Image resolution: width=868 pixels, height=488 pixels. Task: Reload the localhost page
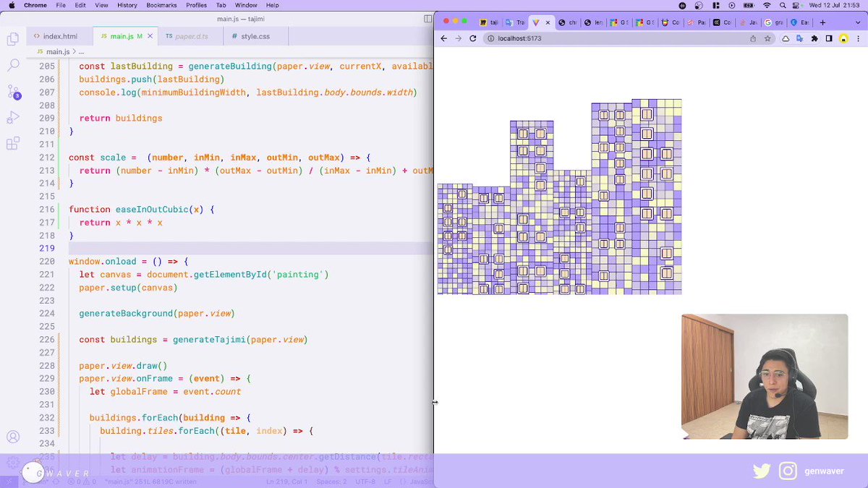[473, 38]
